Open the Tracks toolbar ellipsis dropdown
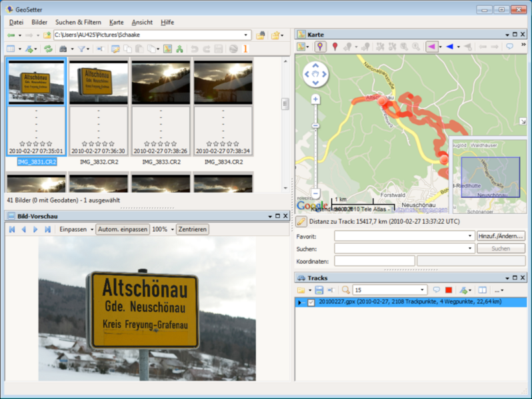532x399 pixels. 499,290
